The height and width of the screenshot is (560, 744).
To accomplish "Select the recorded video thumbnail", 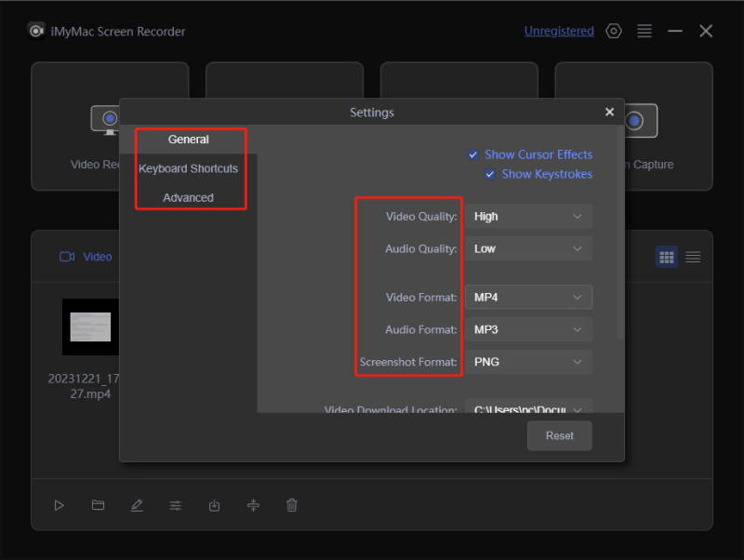I will [90, 327].
